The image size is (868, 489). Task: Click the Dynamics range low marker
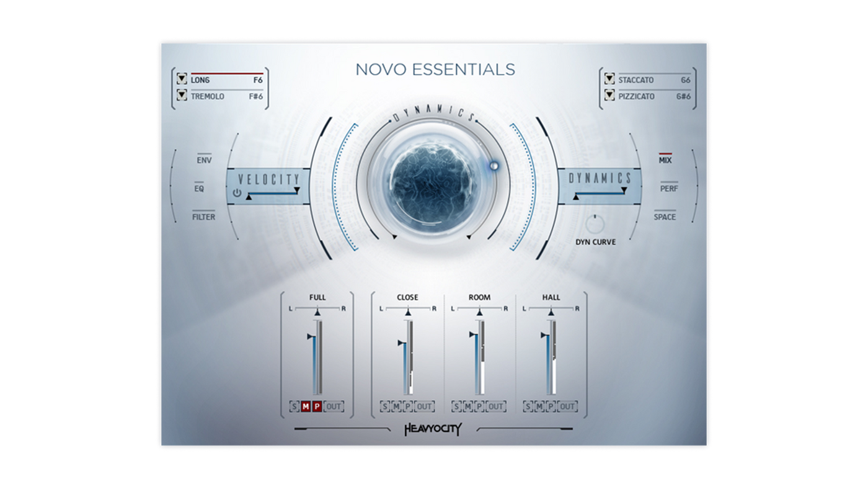(576, 197)
